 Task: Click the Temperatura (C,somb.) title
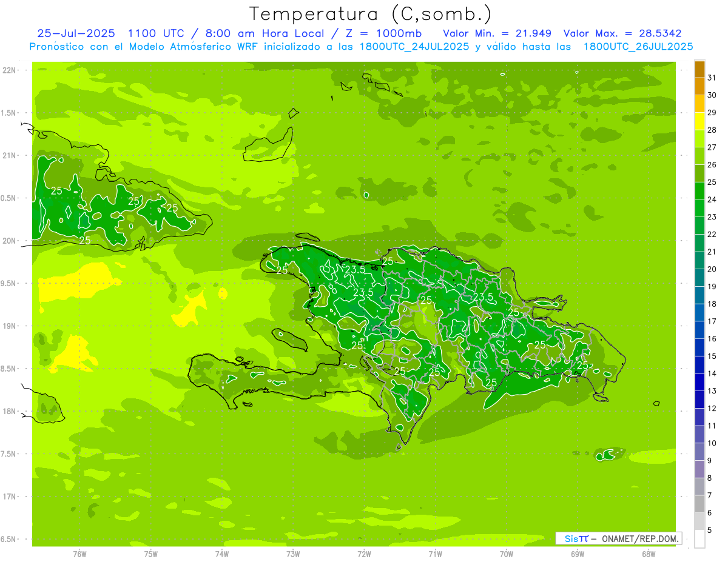[370, 14]
